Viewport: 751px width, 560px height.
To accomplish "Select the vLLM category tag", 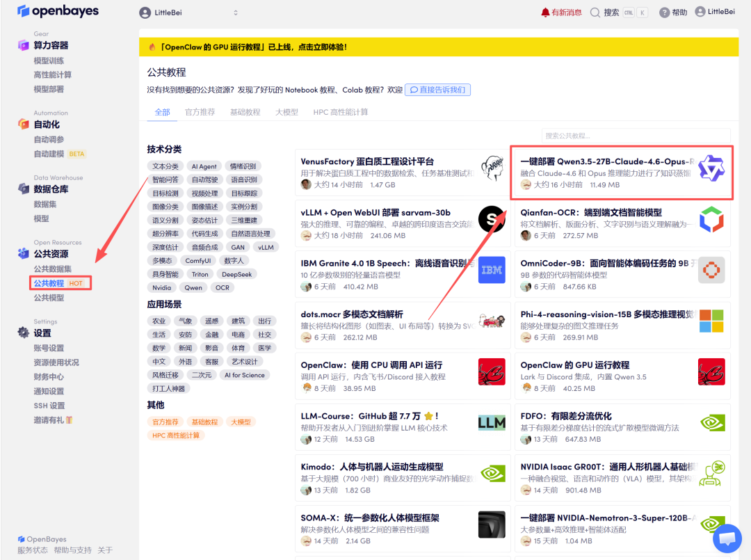I will (266, 247).
